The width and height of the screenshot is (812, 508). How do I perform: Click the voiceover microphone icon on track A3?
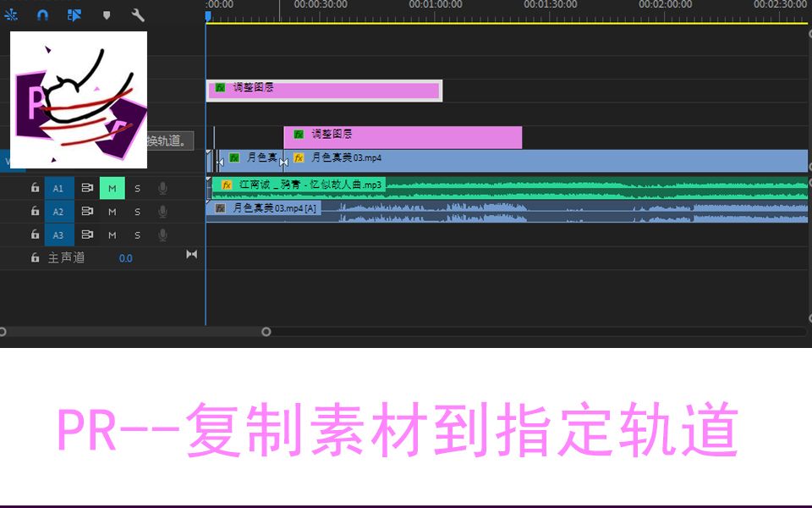(162, 235)
